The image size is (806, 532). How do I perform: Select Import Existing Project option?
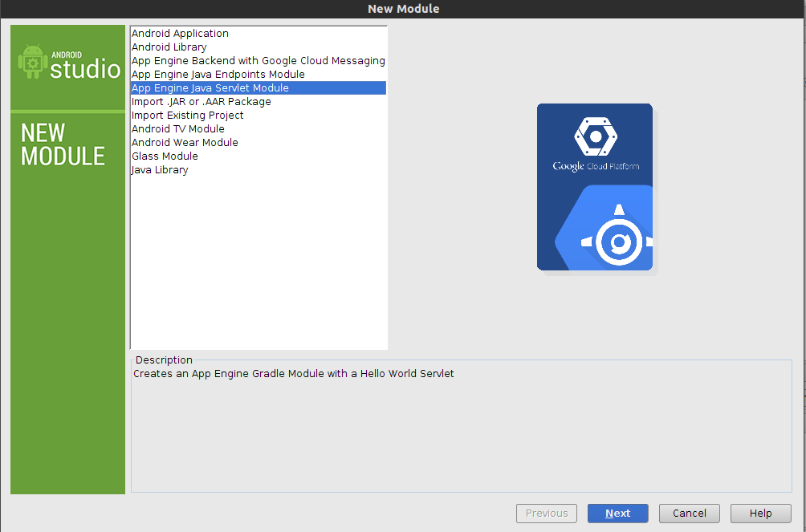click(x=258, y=115)
